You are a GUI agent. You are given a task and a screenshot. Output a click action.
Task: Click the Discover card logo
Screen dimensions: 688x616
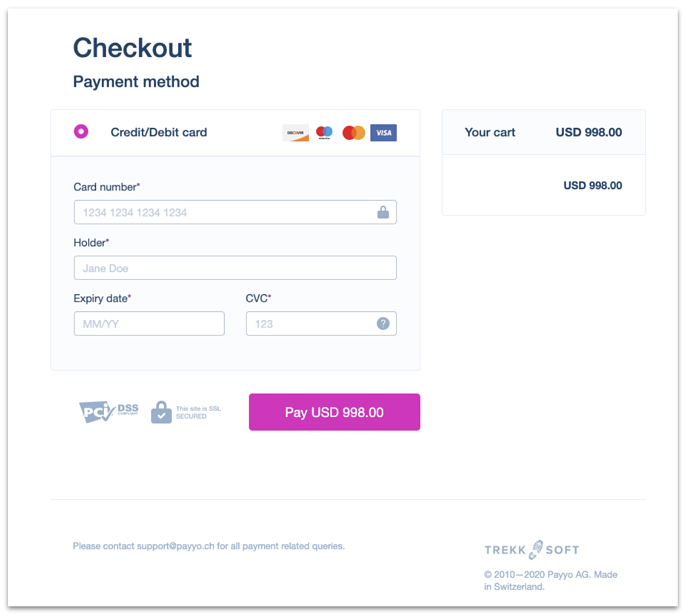(x=295, y=133)
